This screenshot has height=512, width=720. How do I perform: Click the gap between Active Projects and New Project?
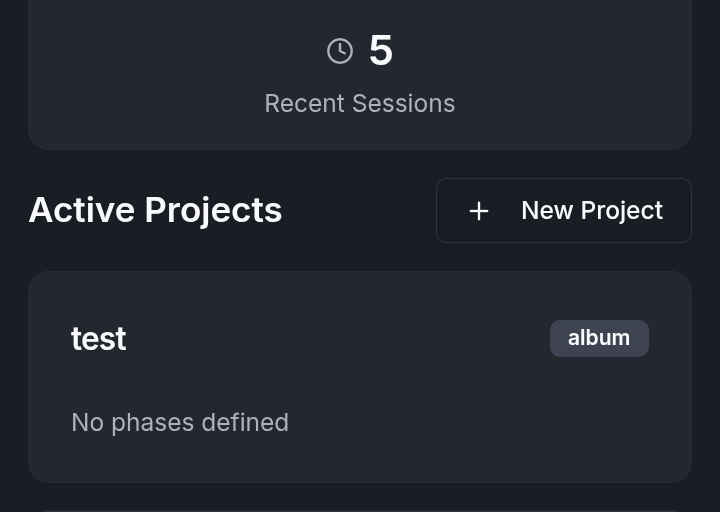coord(358,210)
